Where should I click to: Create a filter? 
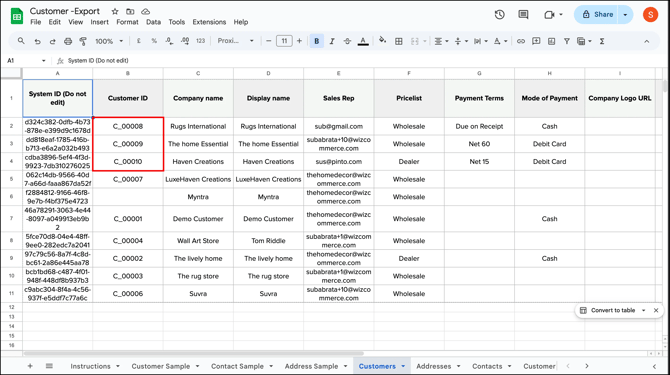click(567, 41)
